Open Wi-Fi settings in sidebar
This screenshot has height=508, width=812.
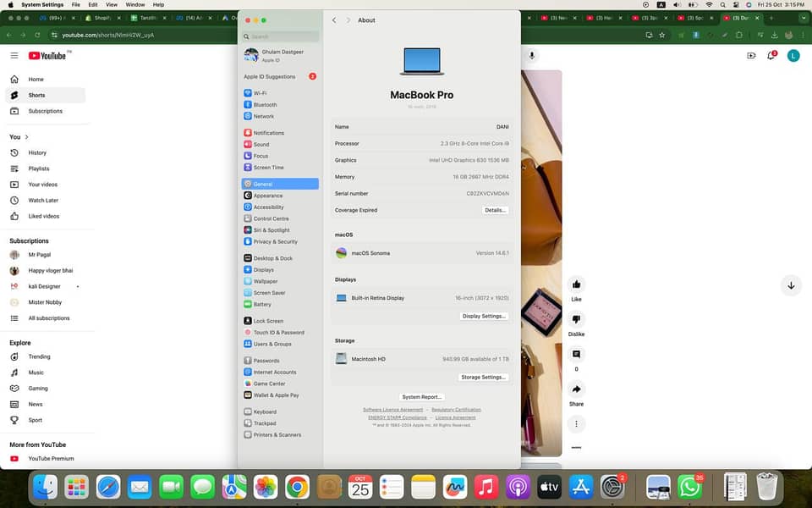260,93
